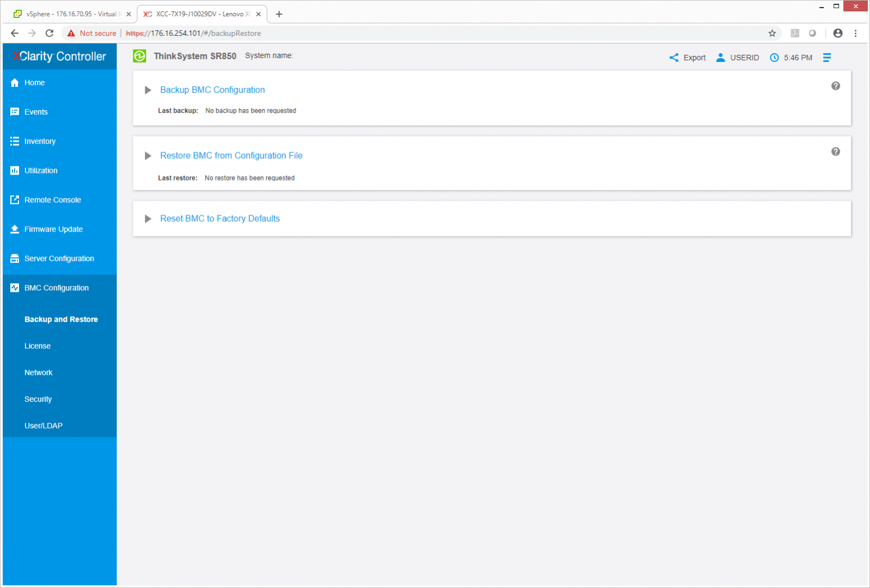The image size is (870, 588).
Task: Click the browser address bar
Action: point(435,33)
